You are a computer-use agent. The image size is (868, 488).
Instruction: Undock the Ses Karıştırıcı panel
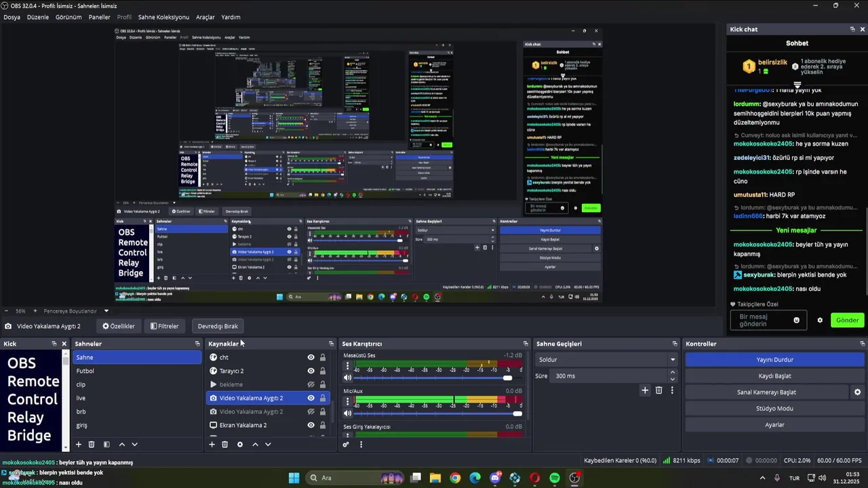coord(525,344)
